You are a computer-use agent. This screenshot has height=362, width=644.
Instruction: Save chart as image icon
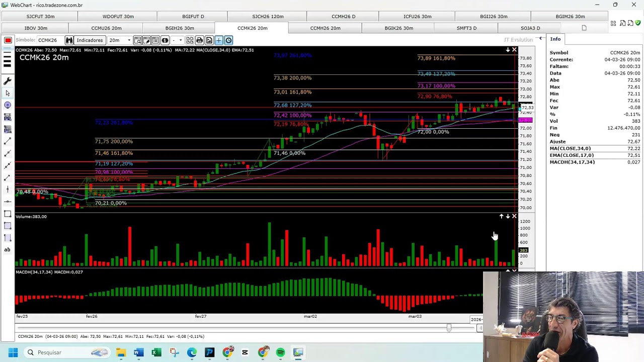click(209, 40)
